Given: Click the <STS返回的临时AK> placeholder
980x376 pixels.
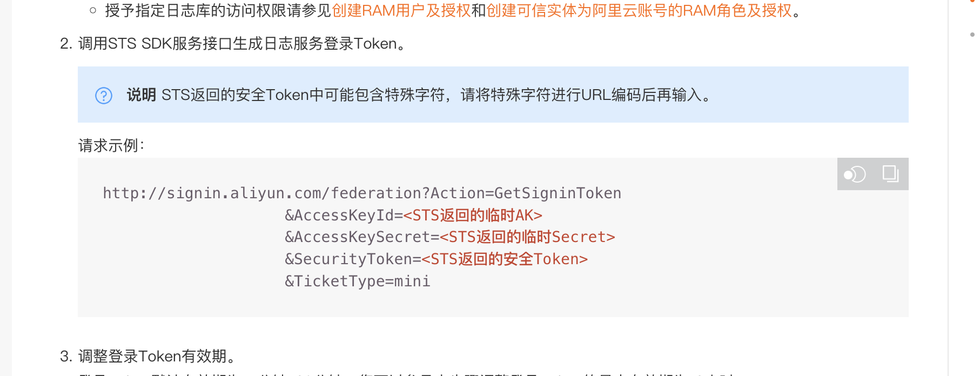Looking at the screenshot, I should [473, 215].
